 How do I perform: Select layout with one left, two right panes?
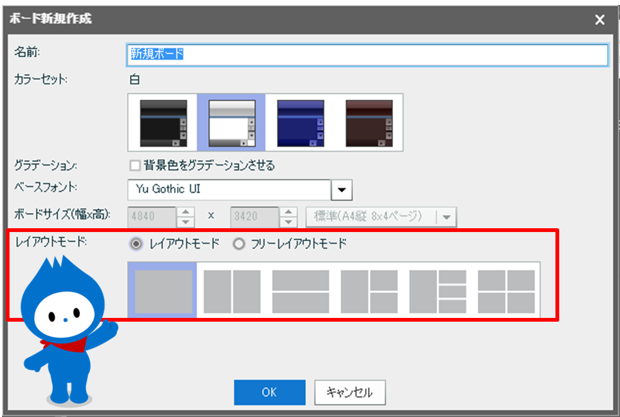point(368,291)
